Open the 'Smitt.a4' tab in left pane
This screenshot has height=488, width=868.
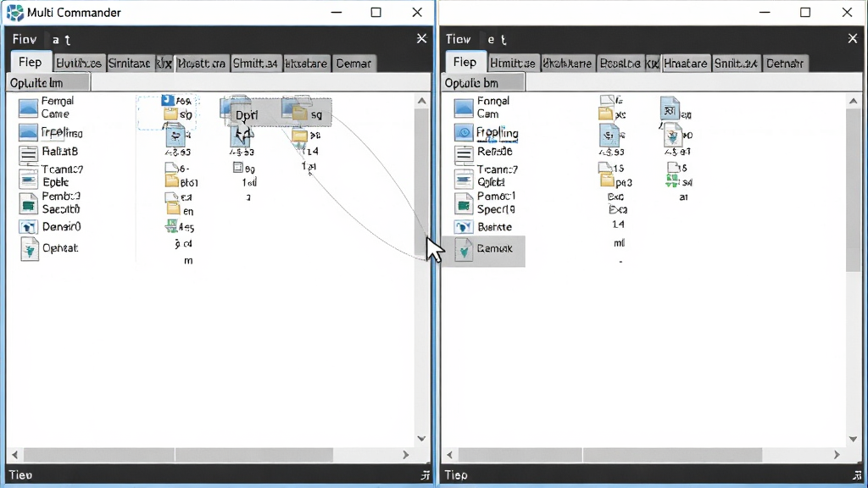[x=255, y=64]
